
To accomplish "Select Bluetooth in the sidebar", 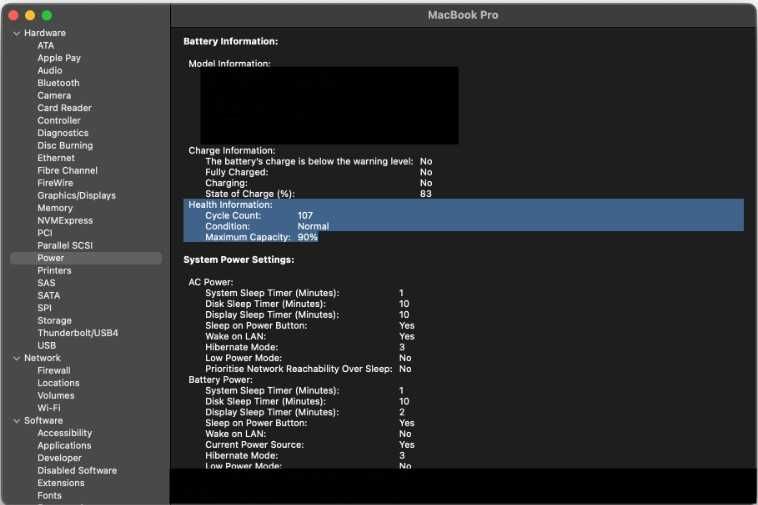I will pos(58,83).
